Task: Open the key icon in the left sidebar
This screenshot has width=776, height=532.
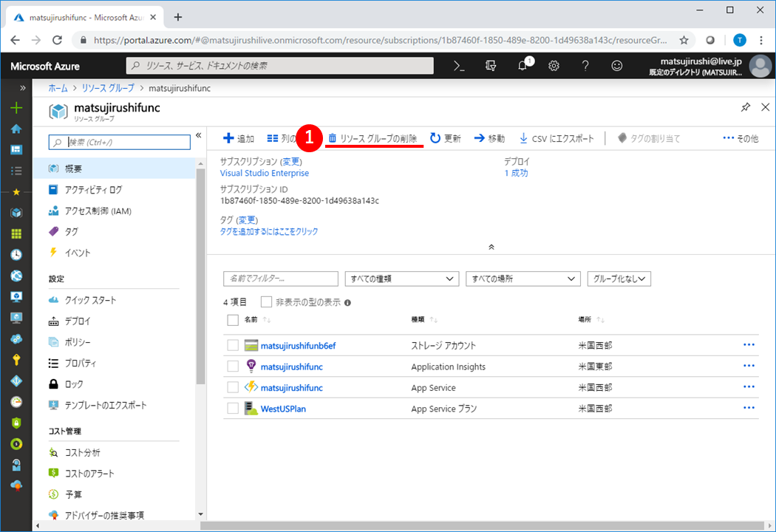Action: pyautogui.click(x=16, y=360)
